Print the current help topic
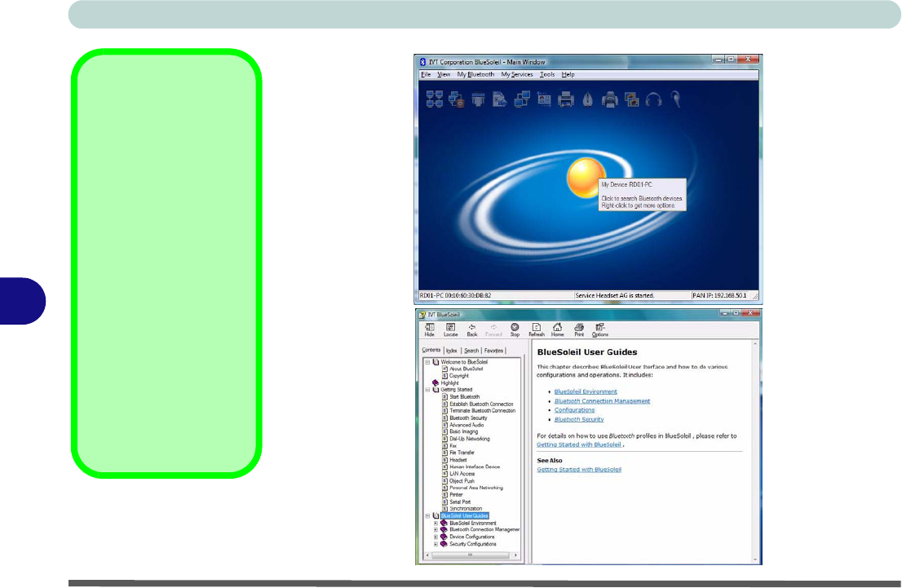This screenshot has width=902, height=588. [x=579, y=329]
